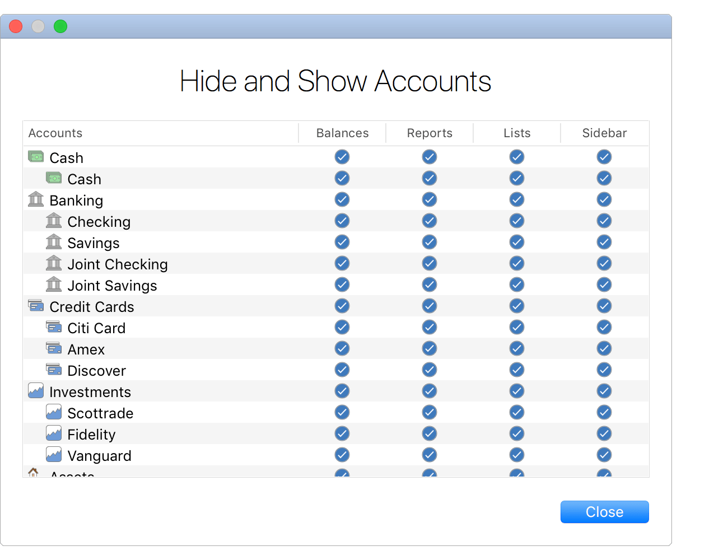Image resolution: width=728 pixels, height=560 pixels.
Task: Toggle the Sidebar checkmark for Vanguard
Action: tap(604, 454)
